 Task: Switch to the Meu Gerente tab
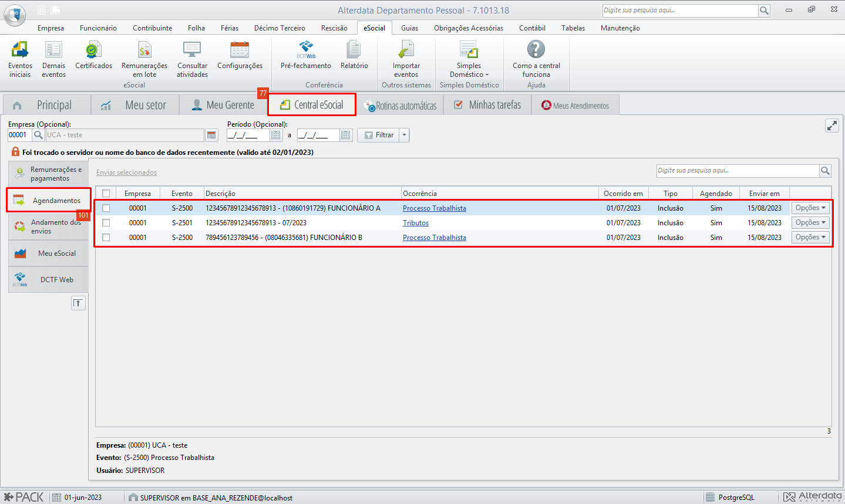[x=224, y=105]
